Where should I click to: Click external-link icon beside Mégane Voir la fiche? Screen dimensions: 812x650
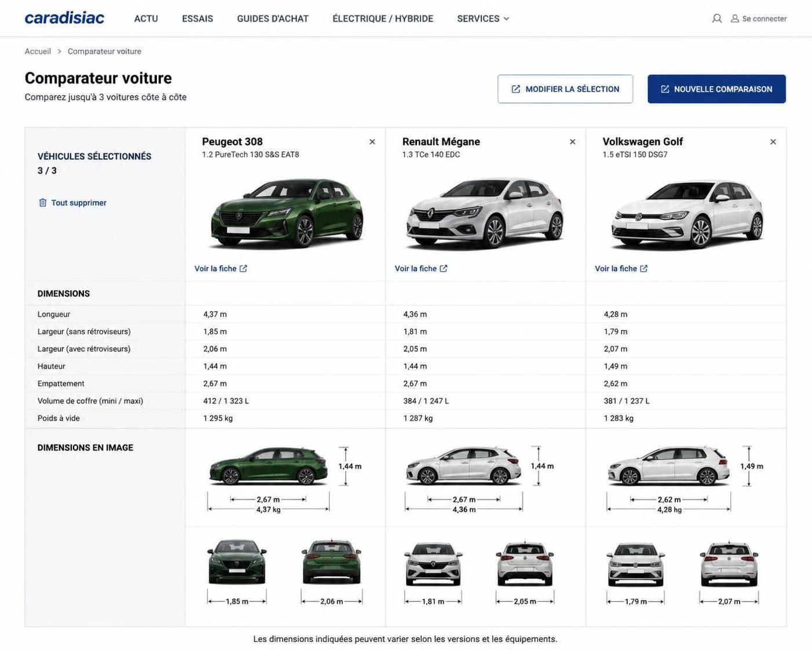(444, 269)
